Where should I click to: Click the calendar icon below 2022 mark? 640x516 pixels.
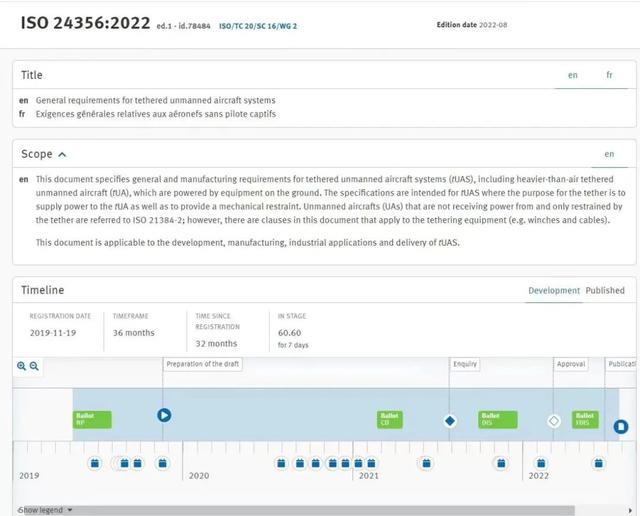pos(541,463)
